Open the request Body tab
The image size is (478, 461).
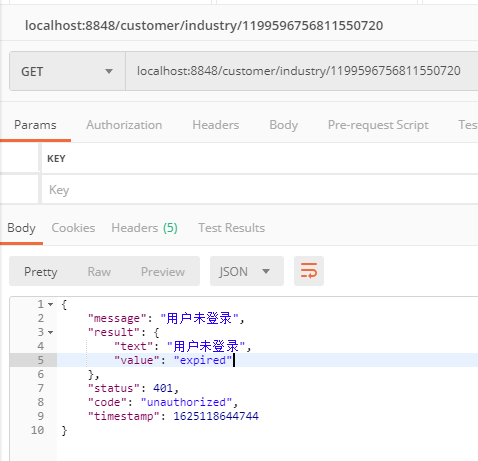click(x=283, y=125)
